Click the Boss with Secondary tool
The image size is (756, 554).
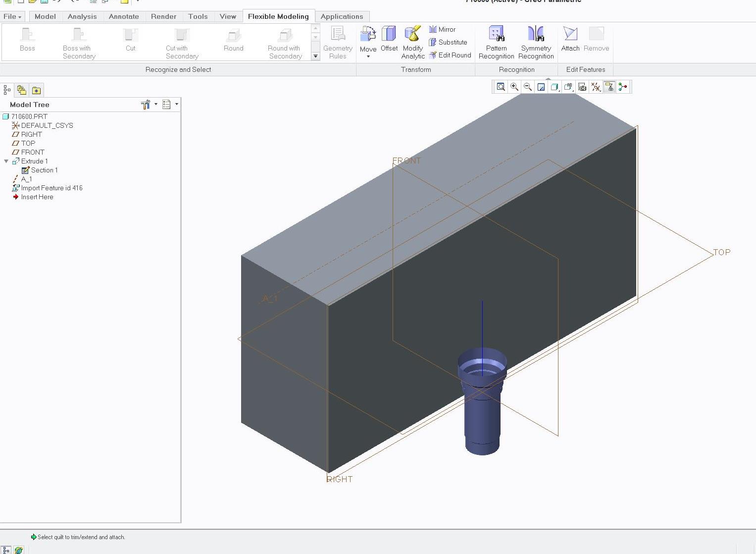[79, 43]
